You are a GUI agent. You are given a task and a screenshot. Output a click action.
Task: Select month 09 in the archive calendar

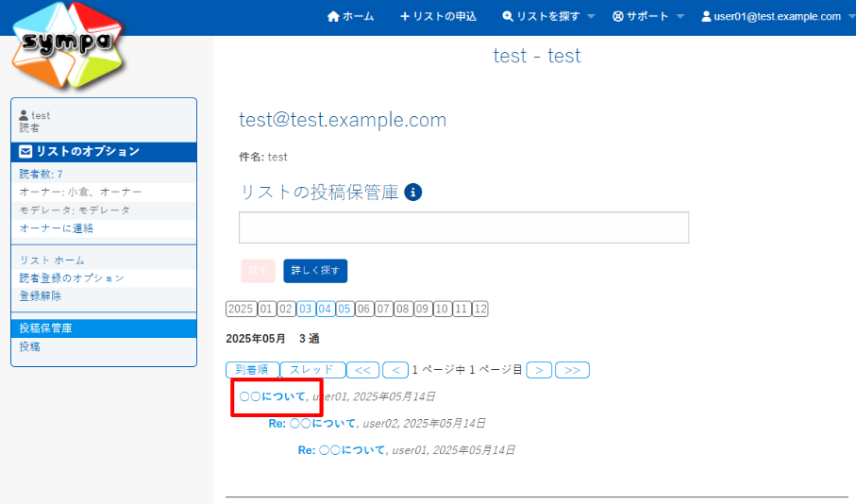pyautogui.click(x=423, y=309)
